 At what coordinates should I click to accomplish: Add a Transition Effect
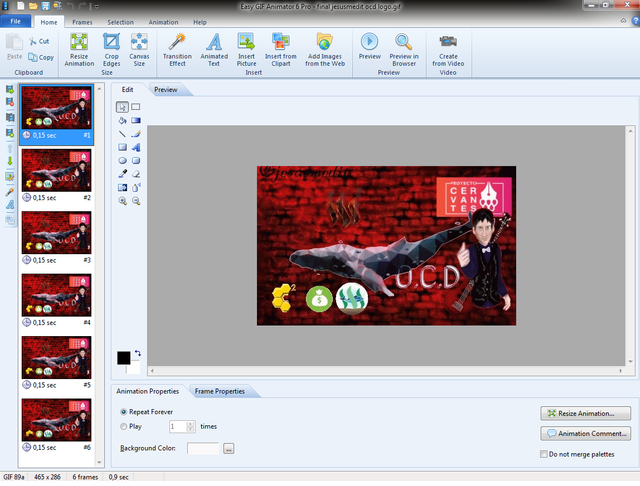(x=177, y=50)
